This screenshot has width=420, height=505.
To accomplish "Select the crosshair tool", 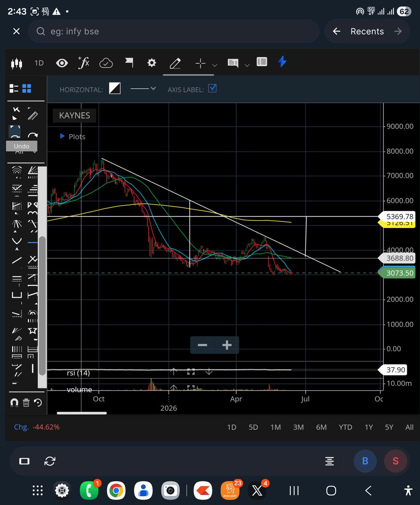I will coord(201,63).
